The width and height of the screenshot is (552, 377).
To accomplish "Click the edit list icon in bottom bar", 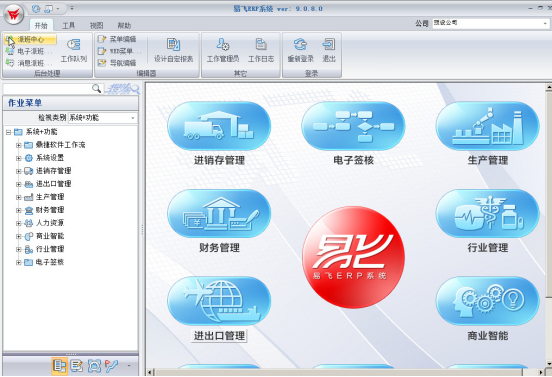I will click(x=76, y=366).
